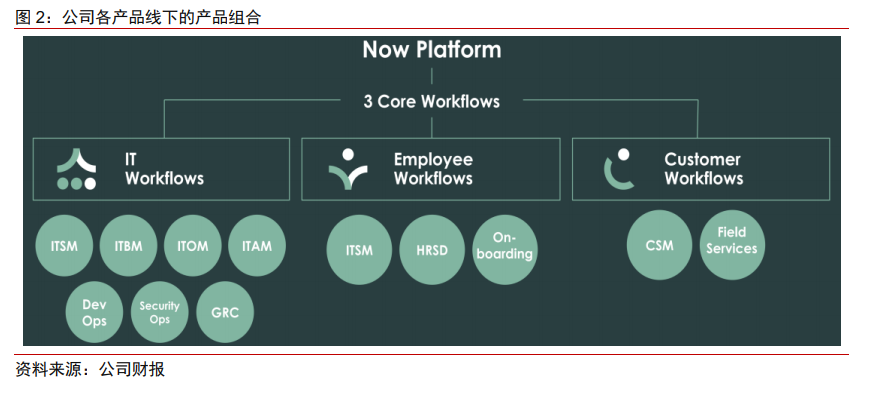
Task: Click the figure caption 图 2：公司各产品线下的产品组合
Action: point(138,17)
